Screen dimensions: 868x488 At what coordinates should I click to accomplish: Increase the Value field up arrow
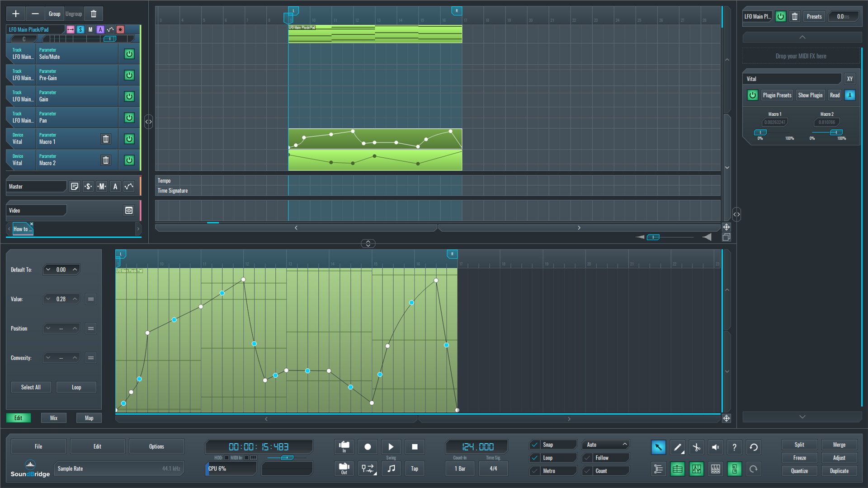click(x=75, y=299)
